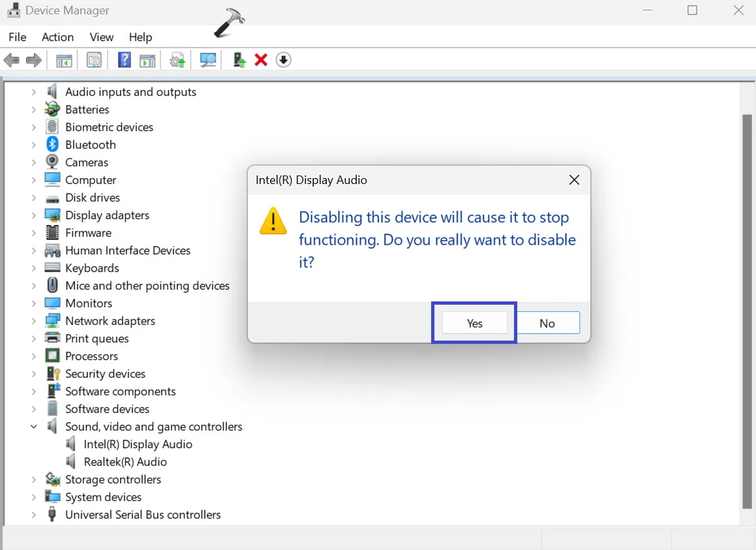Select the Disk drives label
The width and height of the screenshot is (756, 550).
pos(93,197)
